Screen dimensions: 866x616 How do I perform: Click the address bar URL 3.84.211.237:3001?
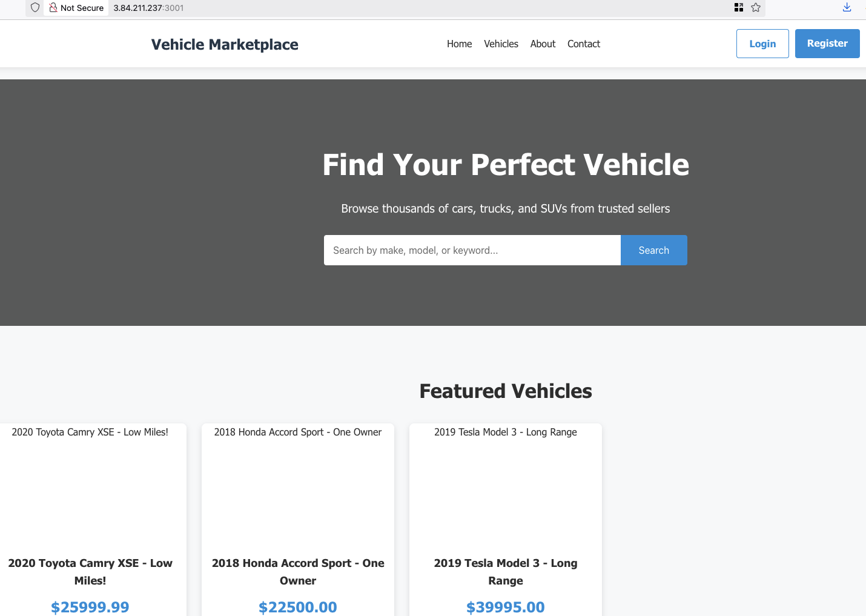point(149,8)
